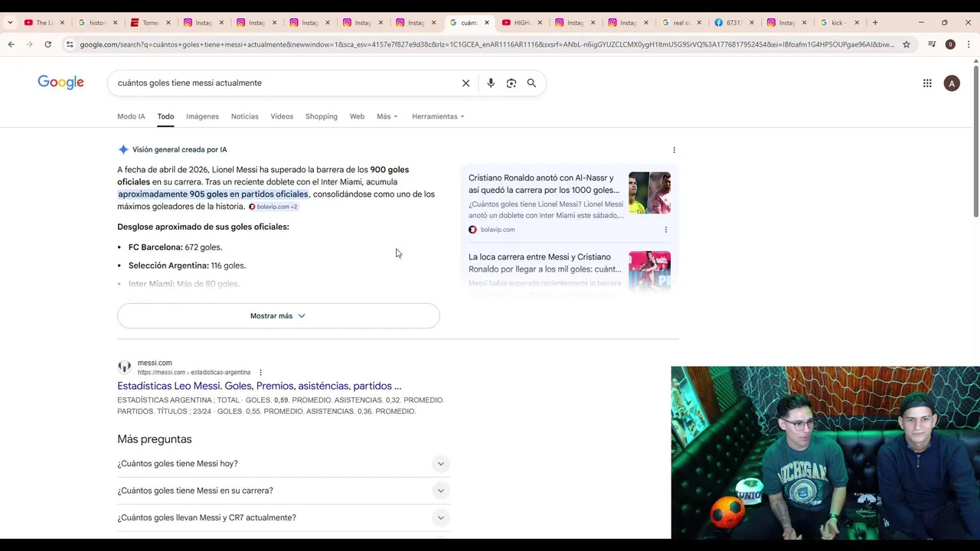This screenshot has width=980, height=551.
Task: Open the media control toolbar icon
Action: [x=932, y=44]
